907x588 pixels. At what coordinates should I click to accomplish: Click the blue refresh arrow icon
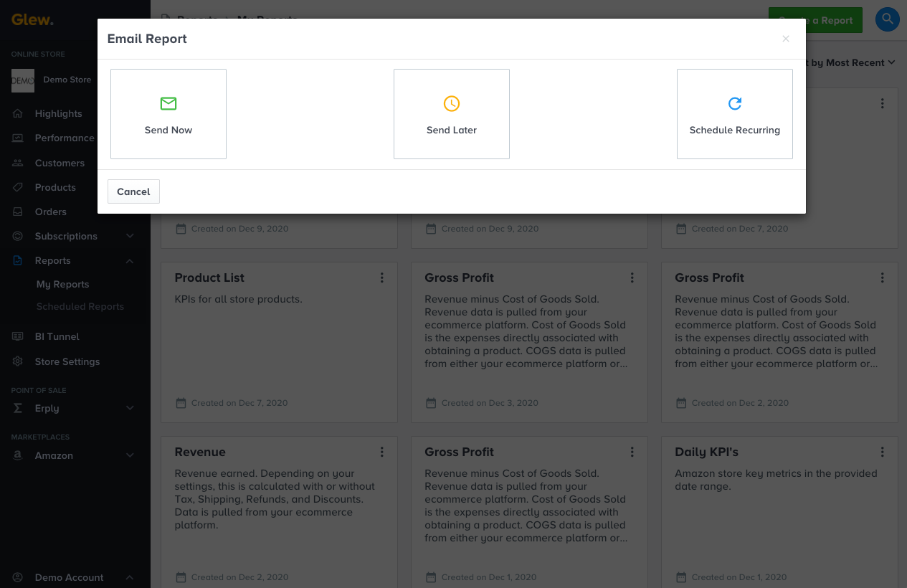point(735,104)
